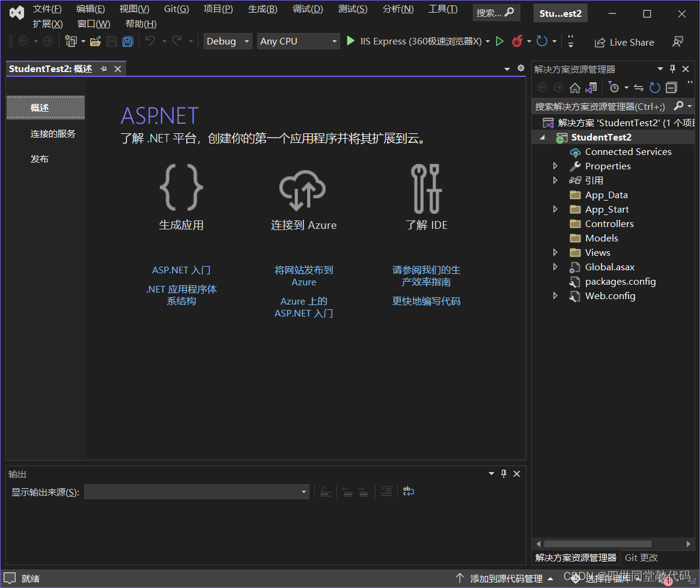Click the Save All toolbar icon

point(128,41)
